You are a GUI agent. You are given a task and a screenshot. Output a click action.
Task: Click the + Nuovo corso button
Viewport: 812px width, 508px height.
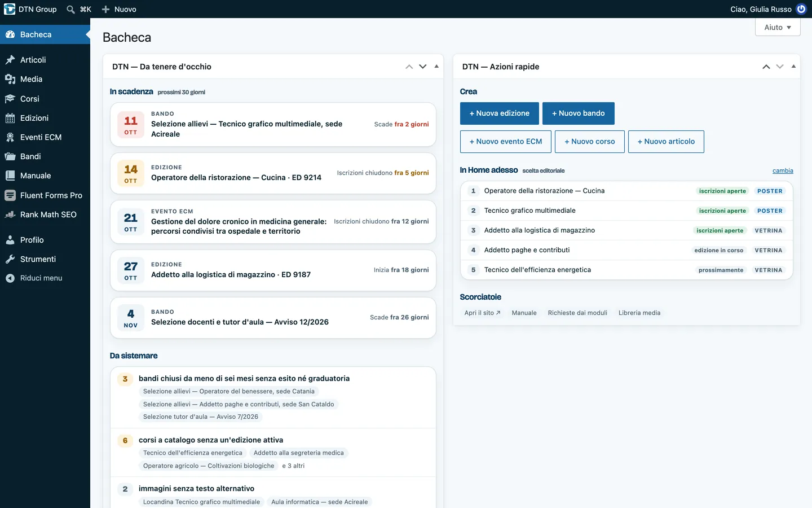point(590,142)
